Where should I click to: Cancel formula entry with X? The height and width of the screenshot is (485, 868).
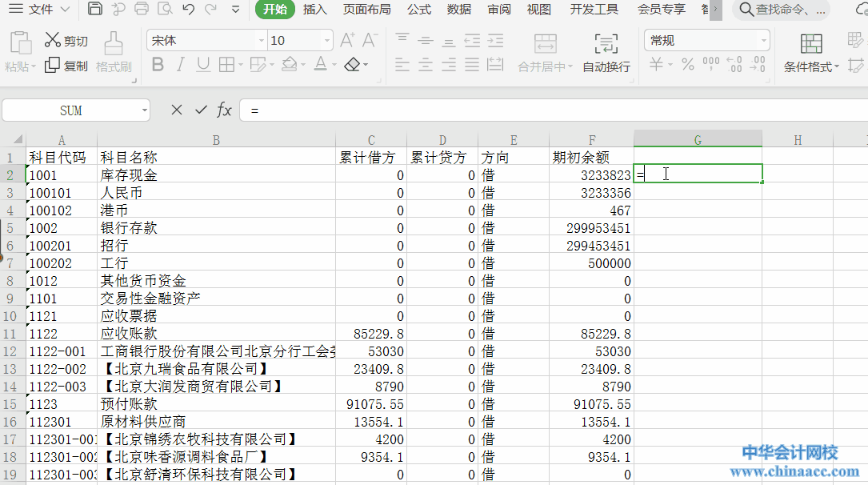[177, 110]
